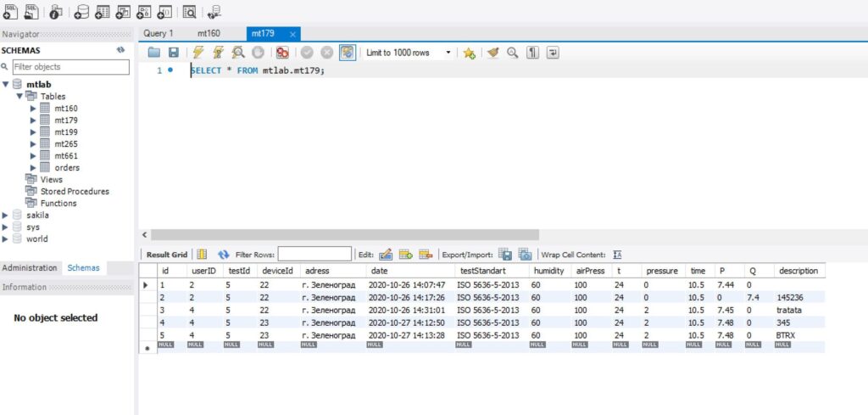Create new function icon in toolbar
Viewport: 868px width, 415px height.
(x=164, y=11)
